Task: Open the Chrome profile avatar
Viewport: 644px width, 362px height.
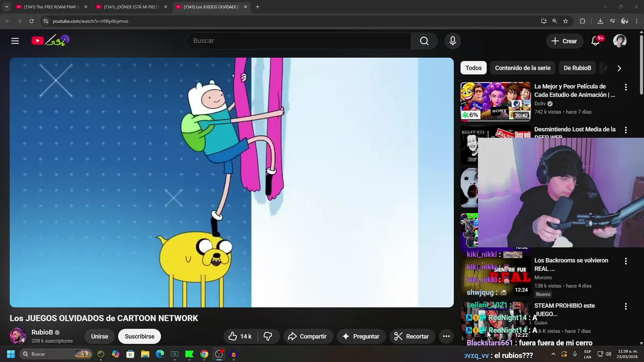Action: [624, 21]
